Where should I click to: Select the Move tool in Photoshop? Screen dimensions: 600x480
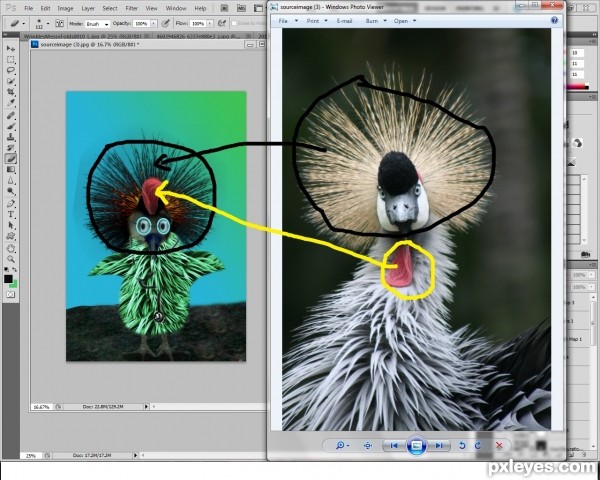click(11, 49)
